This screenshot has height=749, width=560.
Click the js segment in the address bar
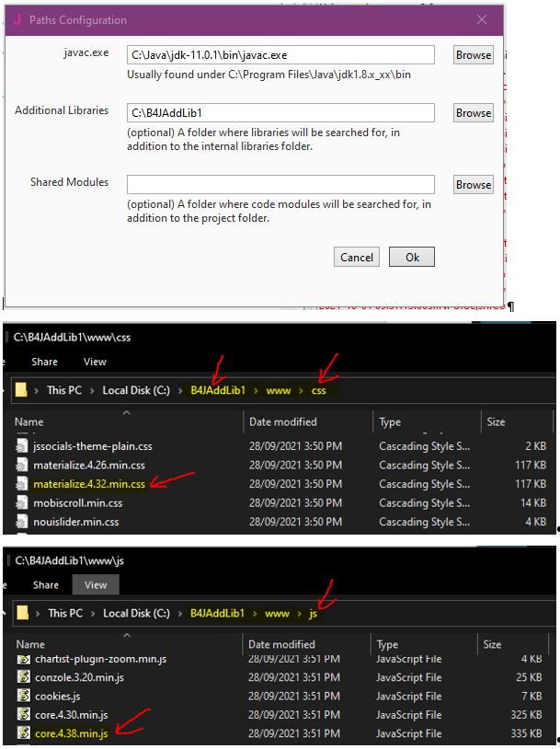[x=314, y=614]
